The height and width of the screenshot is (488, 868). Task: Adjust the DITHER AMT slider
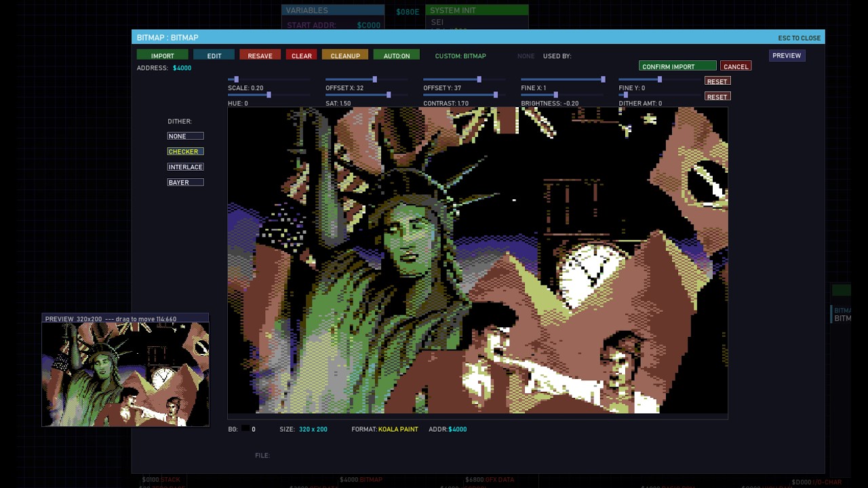[x=660, y=96]
